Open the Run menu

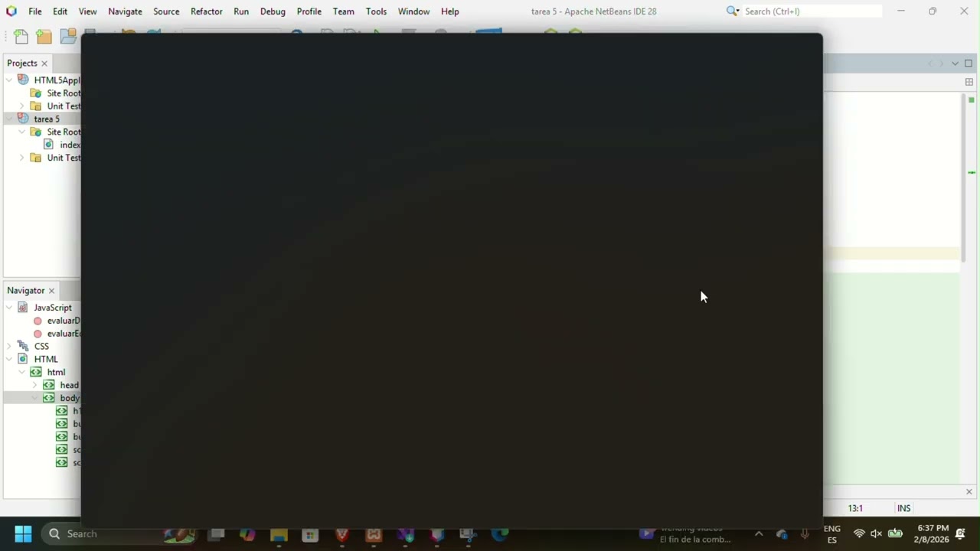[241, 11]
